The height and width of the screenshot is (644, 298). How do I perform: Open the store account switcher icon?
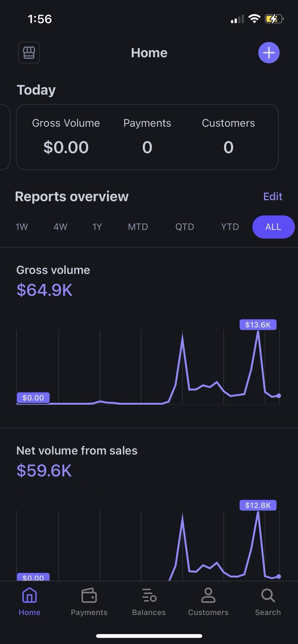(29, 53)
